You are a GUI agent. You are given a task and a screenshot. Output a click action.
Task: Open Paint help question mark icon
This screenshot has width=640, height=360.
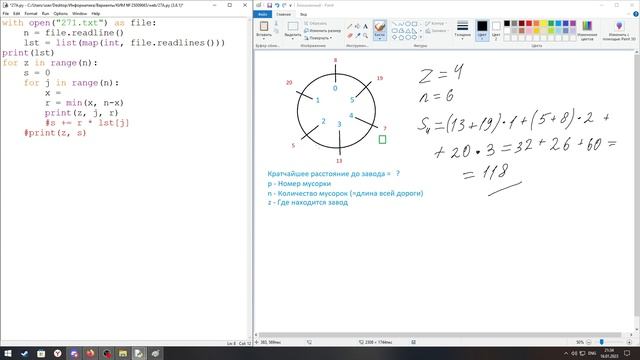(636, 14)
